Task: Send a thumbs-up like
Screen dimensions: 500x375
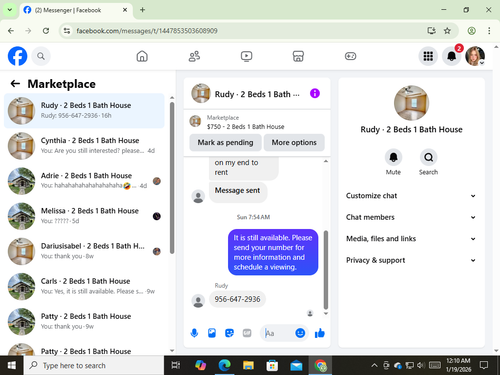Action: tap(320, 333)
